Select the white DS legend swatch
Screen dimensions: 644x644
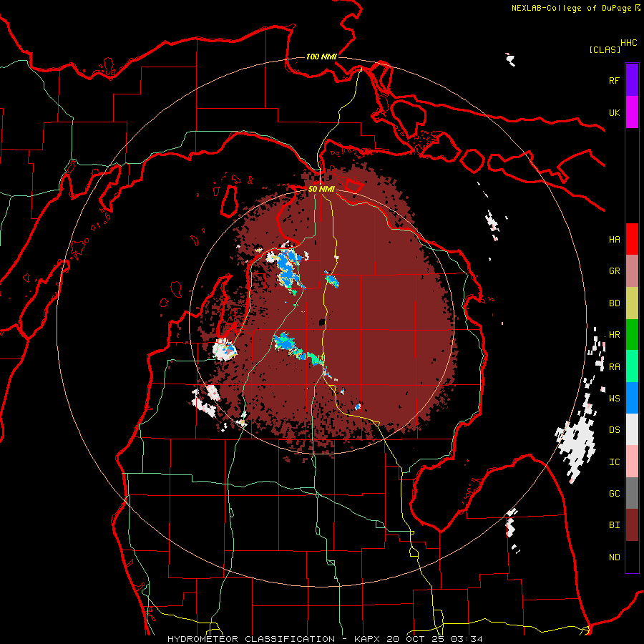(632, 429)
